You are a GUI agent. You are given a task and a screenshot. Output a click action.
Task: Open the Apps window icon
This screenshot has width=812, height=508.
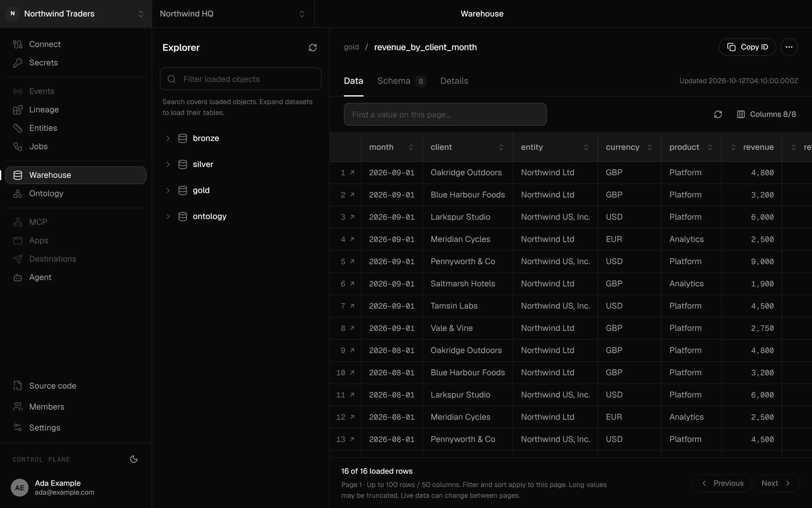coord(17,241)
